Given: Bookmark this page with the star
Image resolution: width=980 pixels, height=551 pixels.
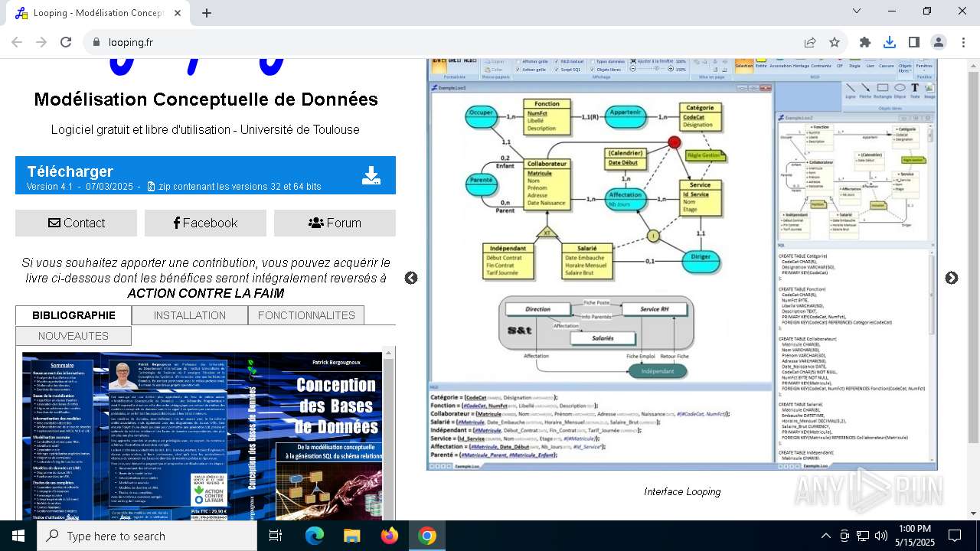Looking at the screenshot, I should coord(835,43).
